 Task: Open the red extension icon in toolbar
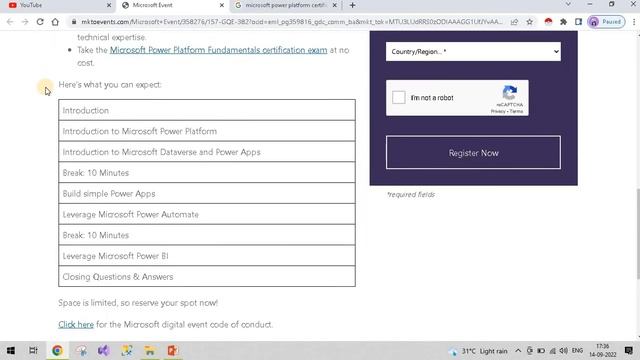point(548,22)
